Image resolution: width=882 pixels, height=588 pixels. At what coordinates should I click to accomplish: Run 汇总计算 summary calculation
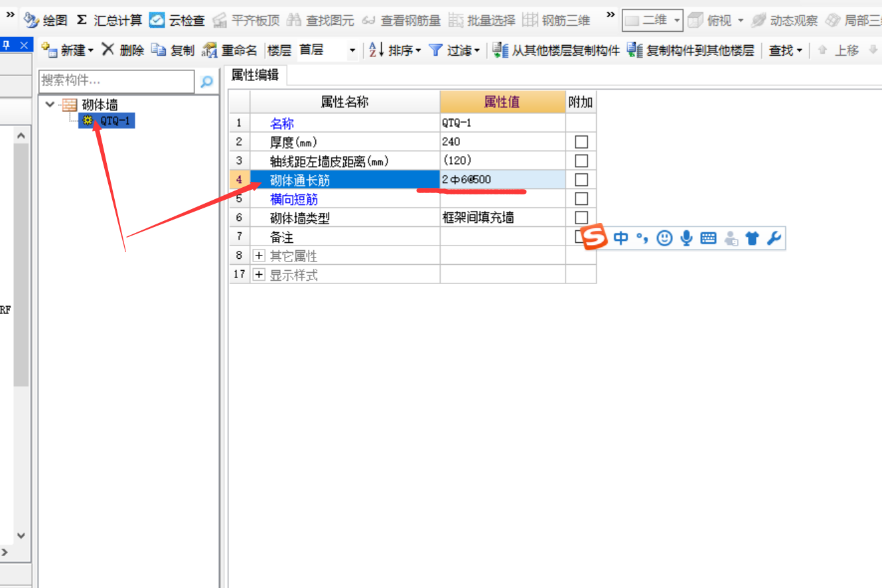click(110, 21)
